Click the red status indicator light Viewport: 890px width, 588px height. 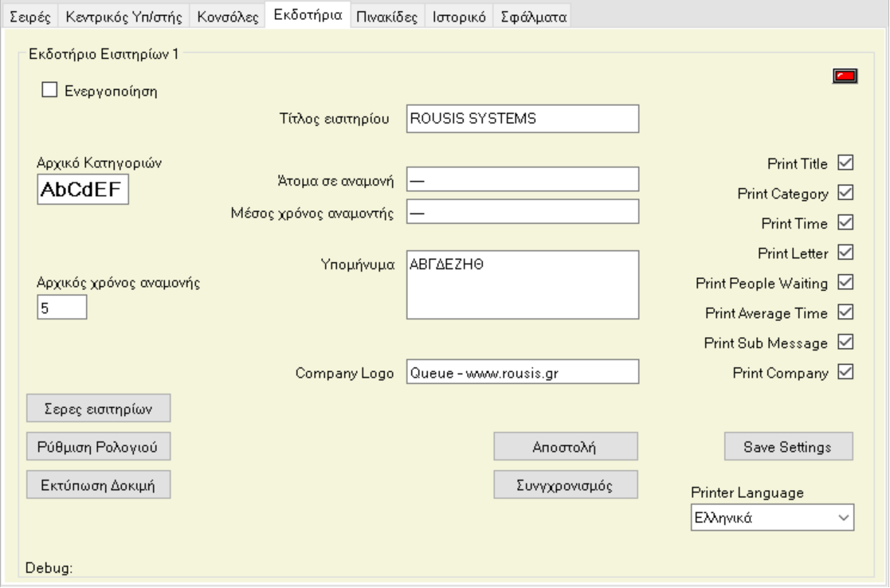point(845,76)
